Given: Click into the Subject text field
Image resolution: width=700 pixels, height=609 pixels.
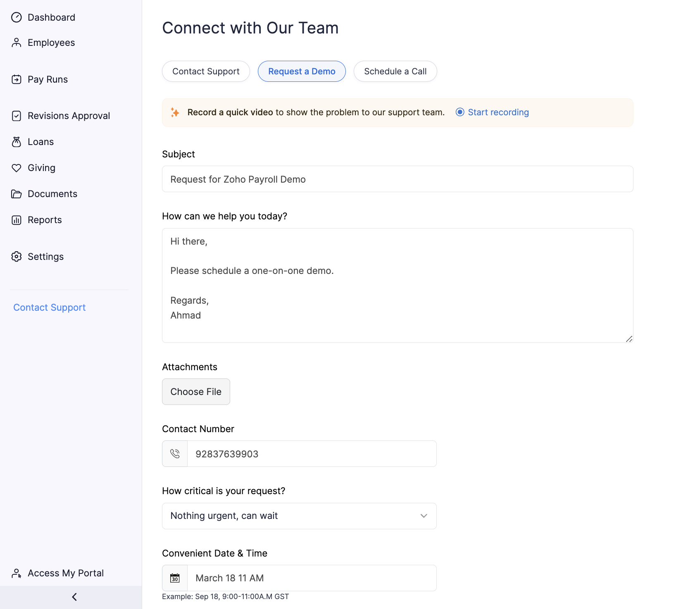Looking at the screenshot, I should pos(398,179).
